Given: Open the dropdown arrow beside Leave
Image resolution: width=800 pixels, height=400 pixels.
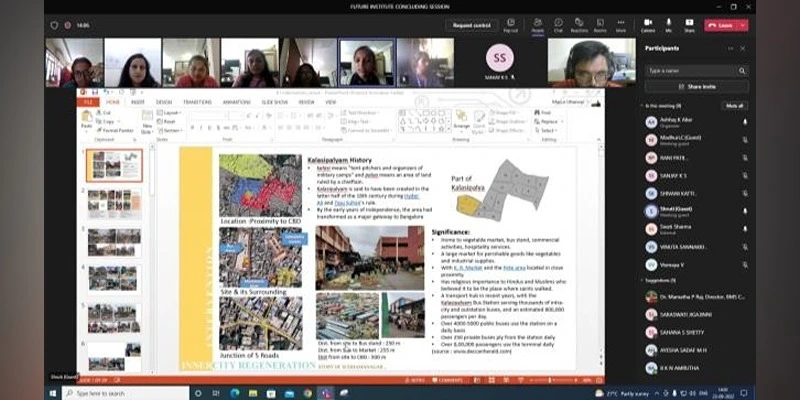Looking at the screenshot, I should [742, 25].
